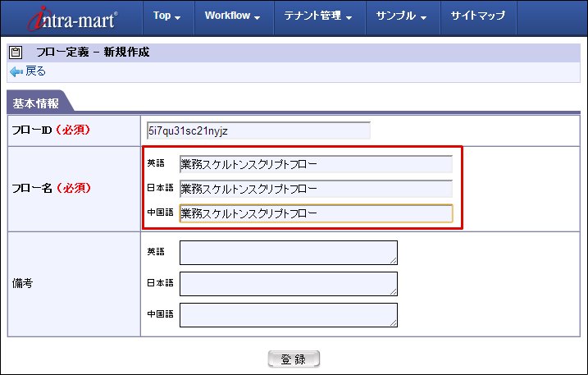Open the サイトマップ menu item
This screenshot has width=588, height=375.
[x=478, y=16]
